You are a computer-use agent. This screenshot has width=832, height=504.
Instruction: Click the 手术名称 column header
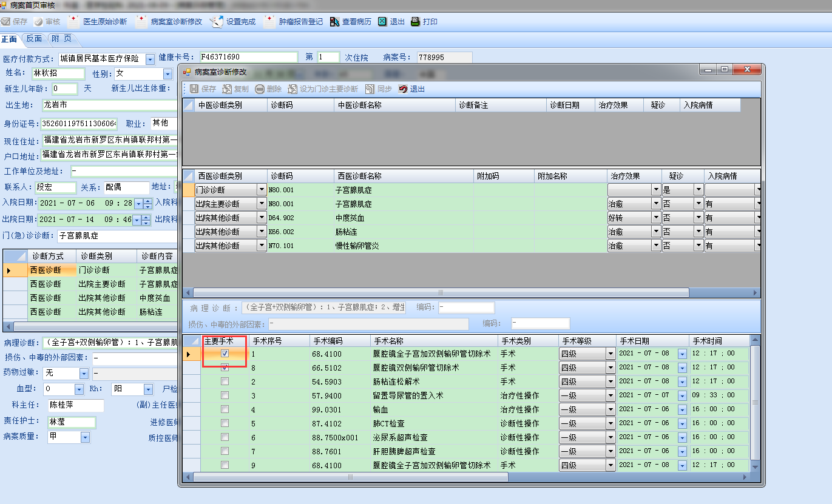coord(434,341)
